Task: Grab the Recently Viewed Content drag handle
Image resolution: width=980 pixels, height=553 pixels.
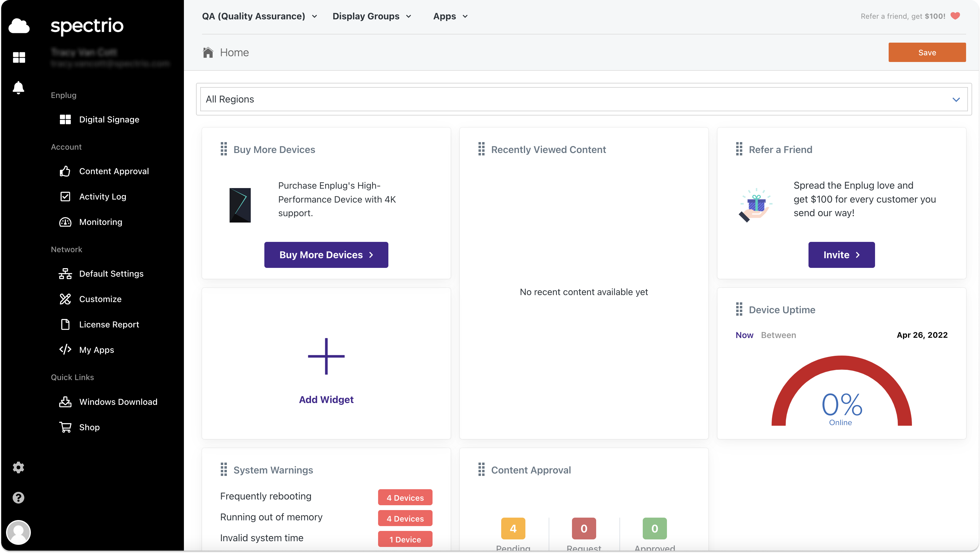Action: [x=481, y=149]
